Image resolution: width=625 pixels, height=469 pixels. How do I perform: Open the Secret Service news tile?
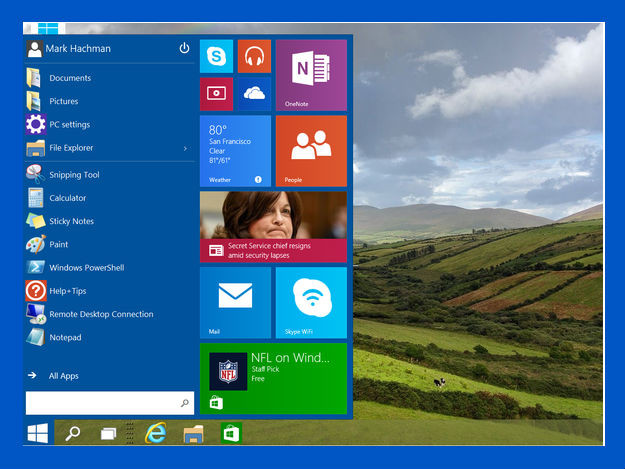click(273, 227)
